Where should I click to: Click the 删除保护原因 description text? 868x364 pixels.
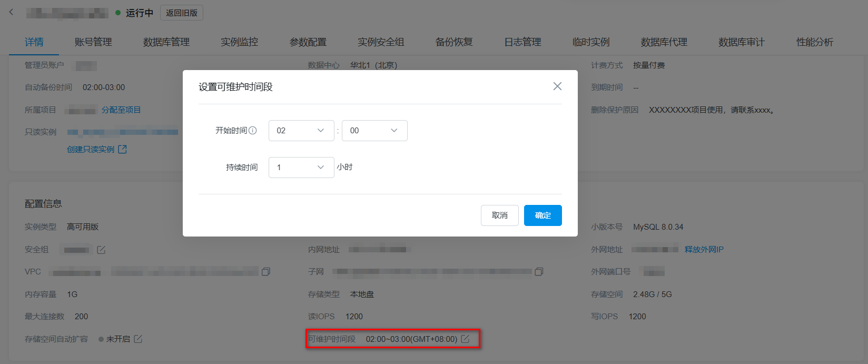[x=712, y=110]
